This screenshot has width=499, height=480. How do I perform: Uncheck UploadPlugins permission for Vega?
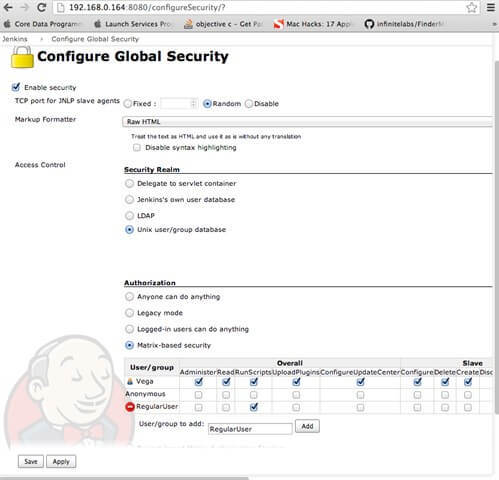coord(296,382)
